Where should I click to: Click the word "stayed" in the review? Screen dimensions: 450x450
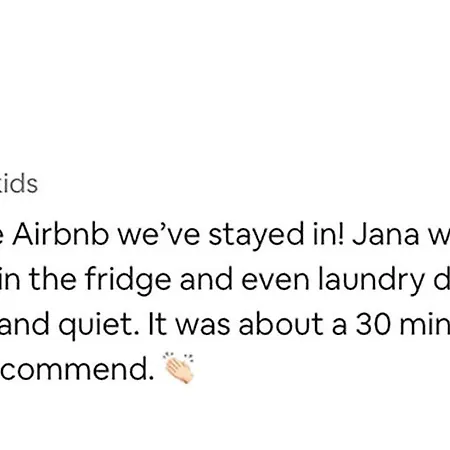(x=256, y=234)
